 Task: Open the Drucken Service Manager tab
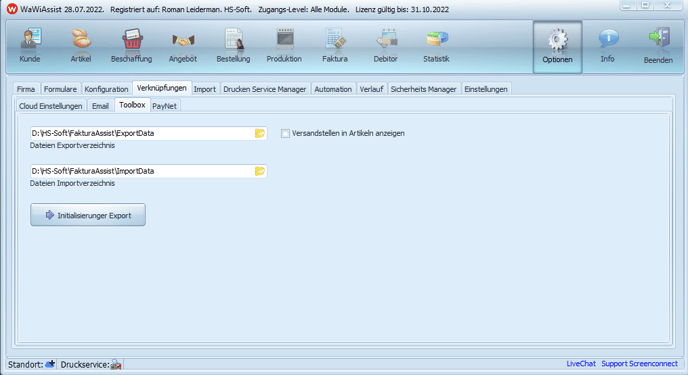click(265, 89)
